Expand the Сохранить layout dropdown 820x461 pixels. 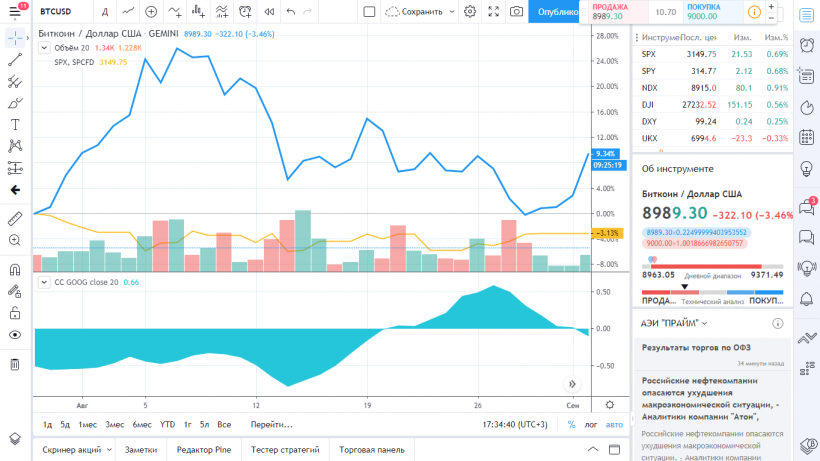point(450,12)
